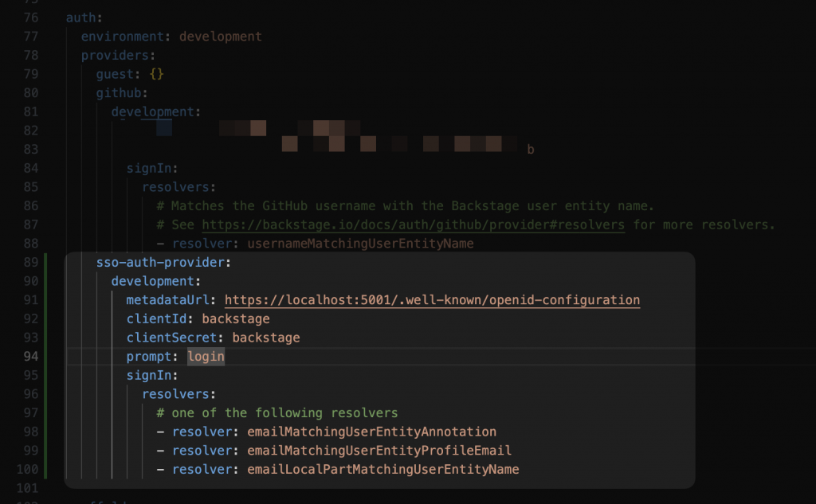Viewport: 816px width, 504px height.
Task: Click the 'github' key on line 80
Action: pyautogui.click(x=119, y=93)
